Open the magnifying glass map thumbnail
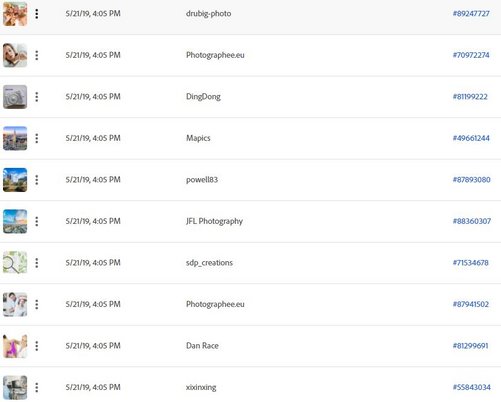This screenshot has height=402, width=501. click(x=15, y=263)
